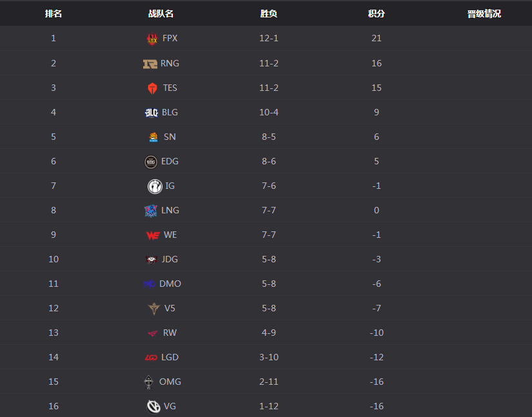
Task: Click the EDG team logo
Action: [151, 162]
